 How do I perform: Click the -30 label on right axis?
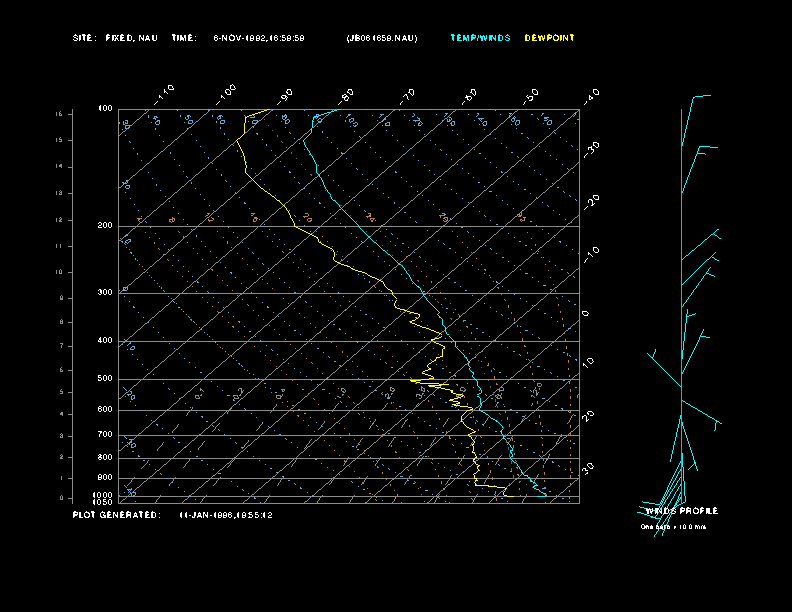tap(592, 149)
